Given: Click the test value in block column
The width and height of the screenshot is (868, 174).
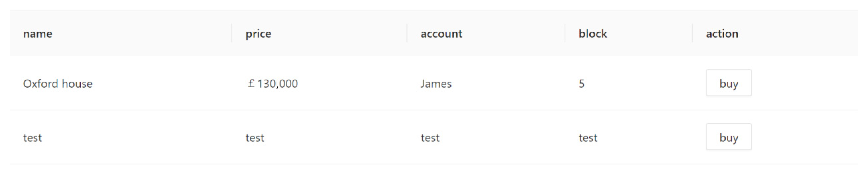Looking at the screenshot, I should point(588,137).
